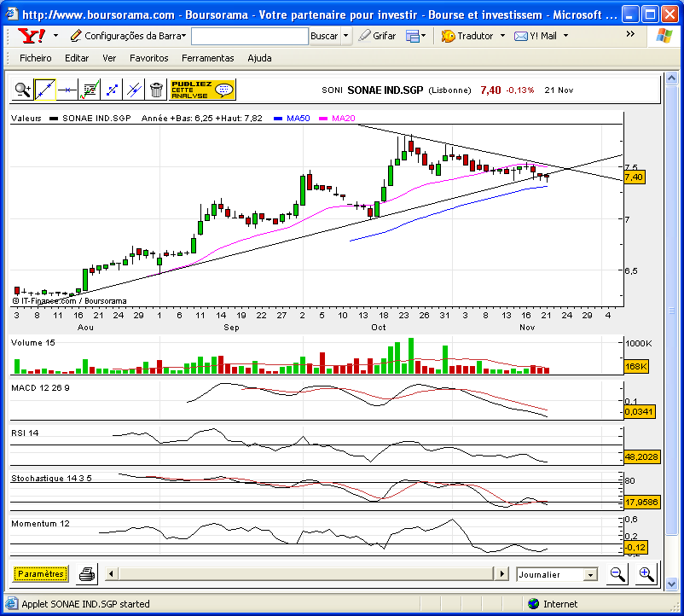The width and height of the screenshot is (684, 616).
Task: Click the Yahoo toolbar search field
Action: click(x=250, y=36)
